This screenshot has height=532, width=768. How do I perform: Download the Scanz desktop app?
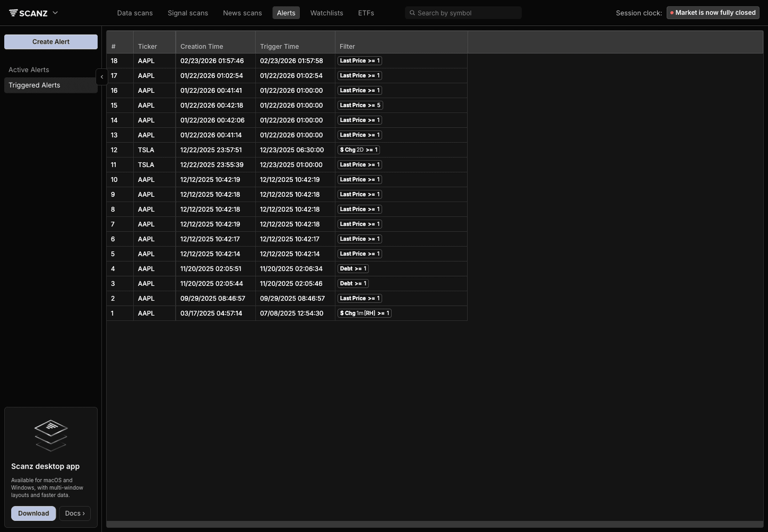[x=34, y=513]
